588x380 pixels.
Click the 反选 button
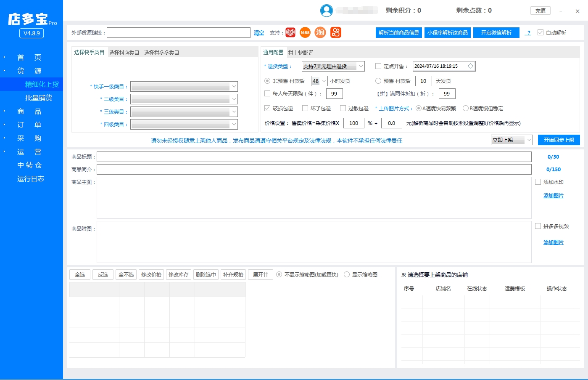point(103,274)
